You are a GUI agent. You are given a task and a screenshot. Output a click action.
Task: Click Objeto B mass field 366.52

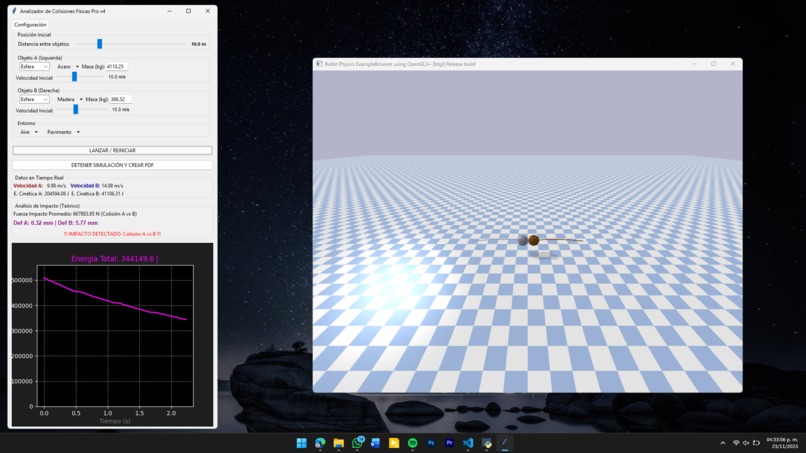[x=121, y=99]
